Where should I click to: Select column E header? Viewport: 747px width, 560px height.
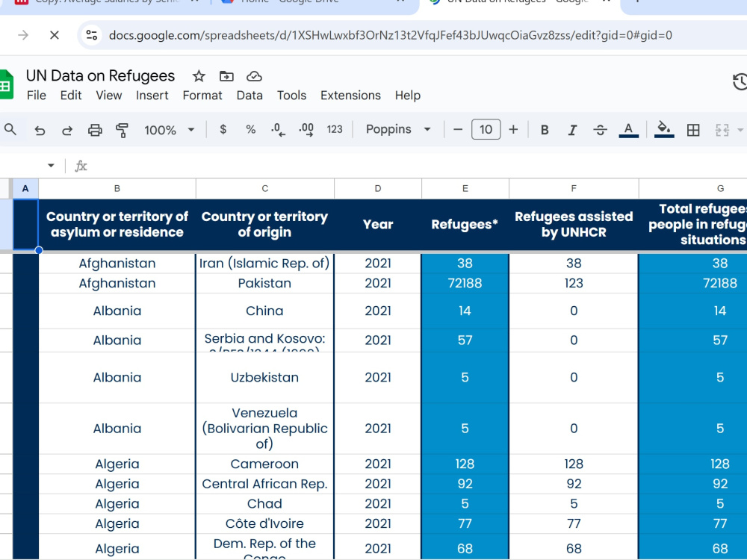(465, 189)
